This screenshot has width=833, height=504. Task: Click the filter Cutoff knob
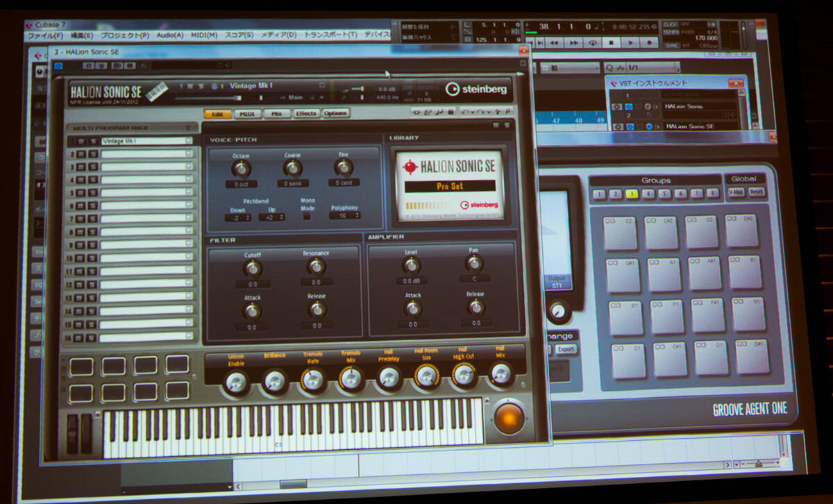click(x=252, y=268)
